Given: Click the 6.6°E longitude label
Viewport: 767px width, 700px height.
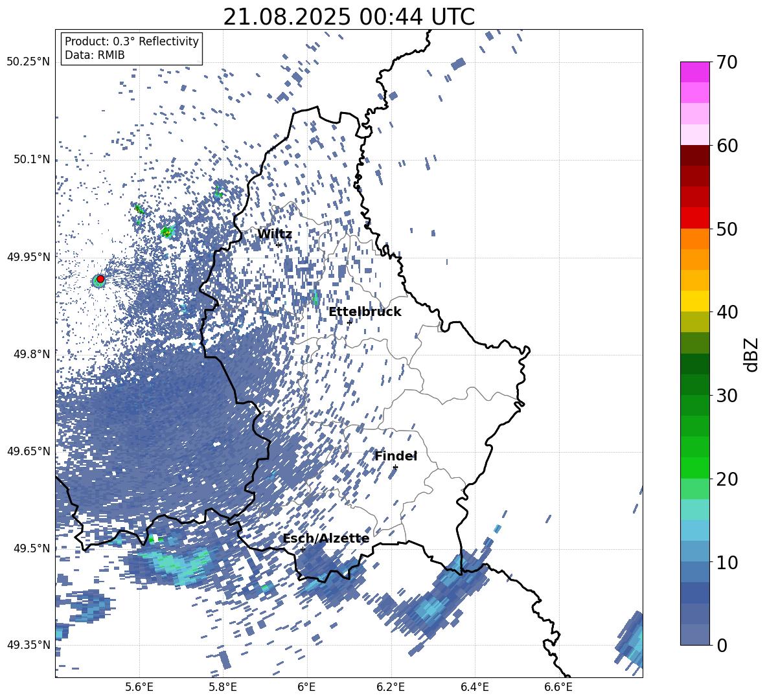Looking at the screenshot, I should (x=558, y=687).
